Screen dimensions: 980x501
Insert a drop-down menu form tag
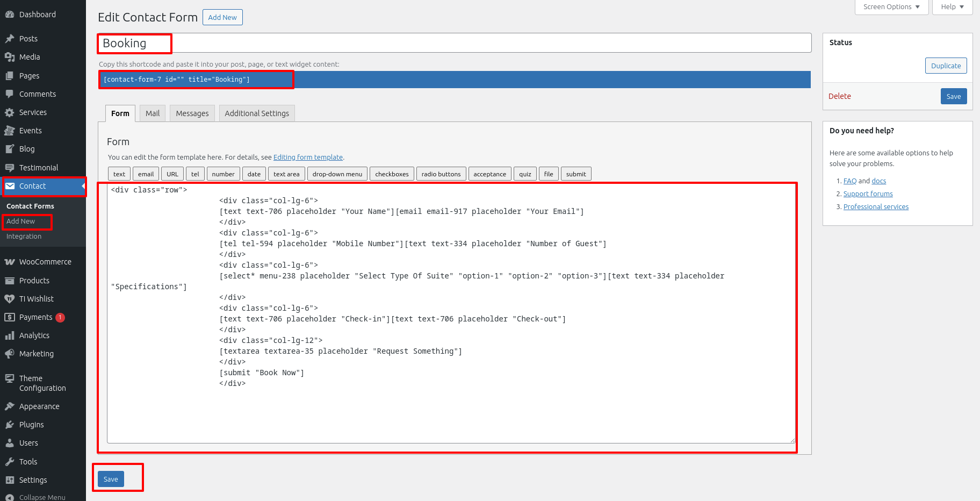337,174
